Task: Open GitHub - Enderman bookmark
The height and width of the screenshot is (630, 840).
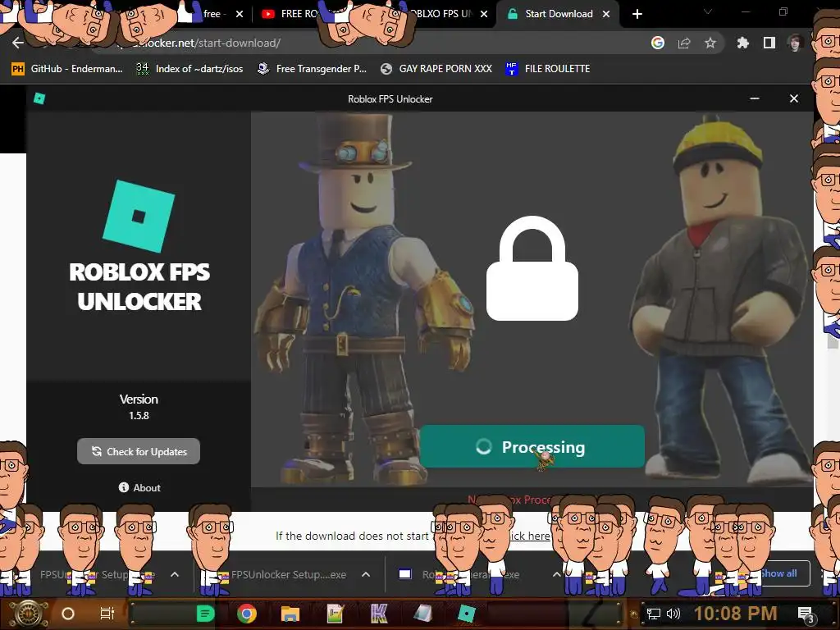Action: tap(67, 69)
